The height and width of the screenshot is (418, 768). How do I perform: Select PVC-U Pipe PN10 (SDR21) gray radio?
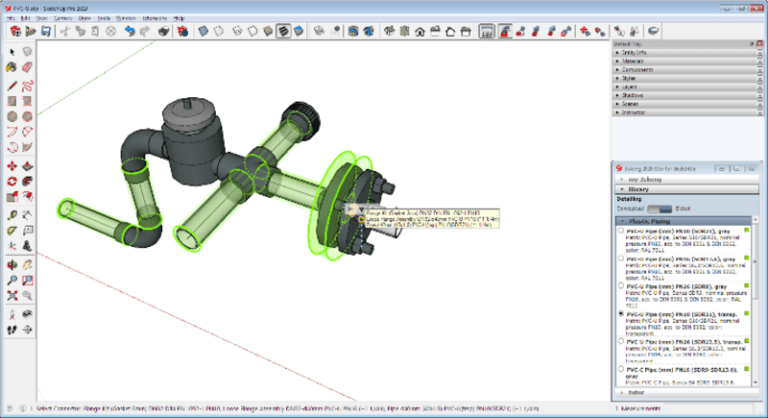pyautogui.click(x=621, y=230)
